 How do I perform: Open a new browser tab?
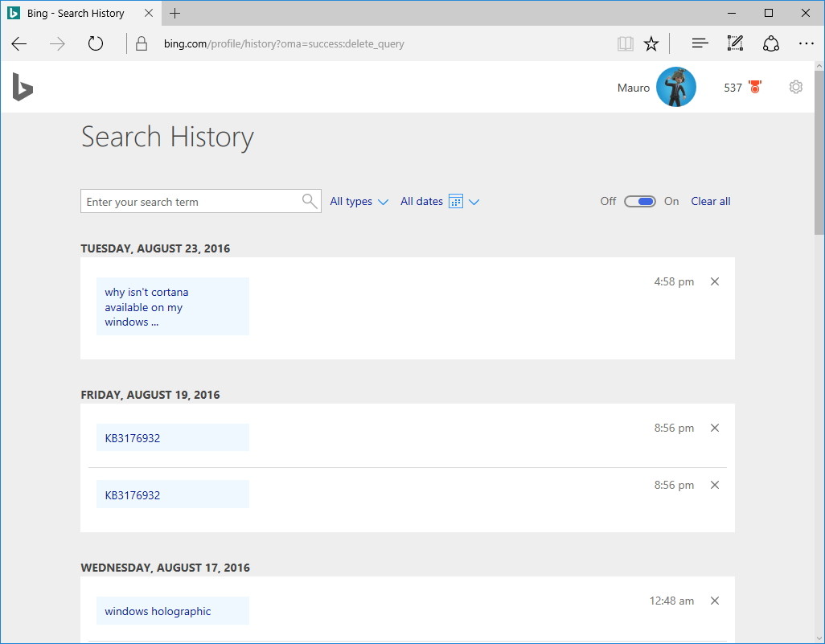click(174, 13)
